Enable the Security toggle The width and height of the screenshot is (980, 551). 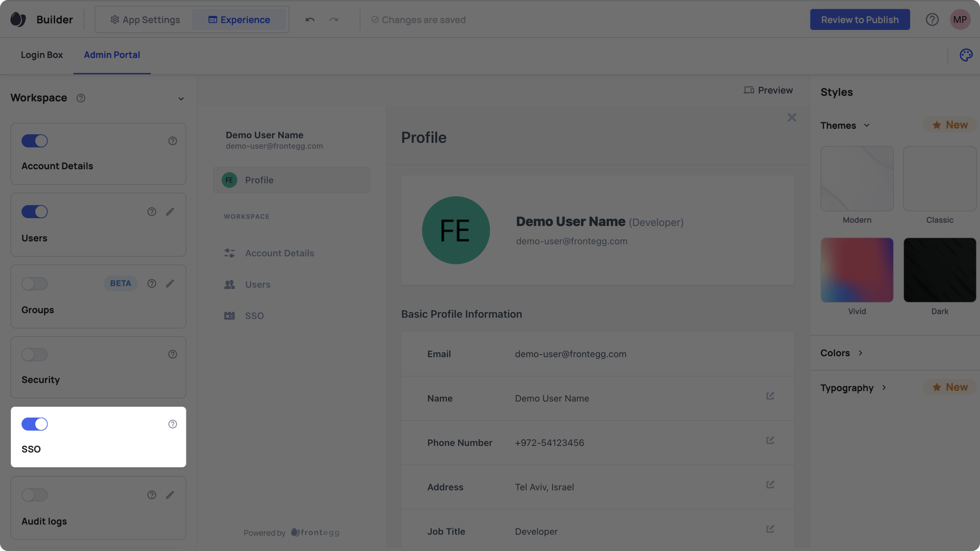tap(35, 354)
